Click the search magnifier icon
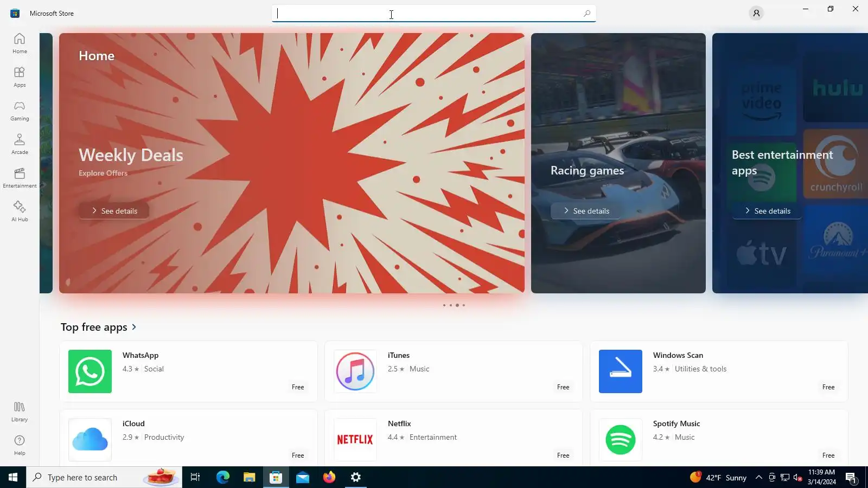The height and width of the screenshot is (488, 868). 587,13
